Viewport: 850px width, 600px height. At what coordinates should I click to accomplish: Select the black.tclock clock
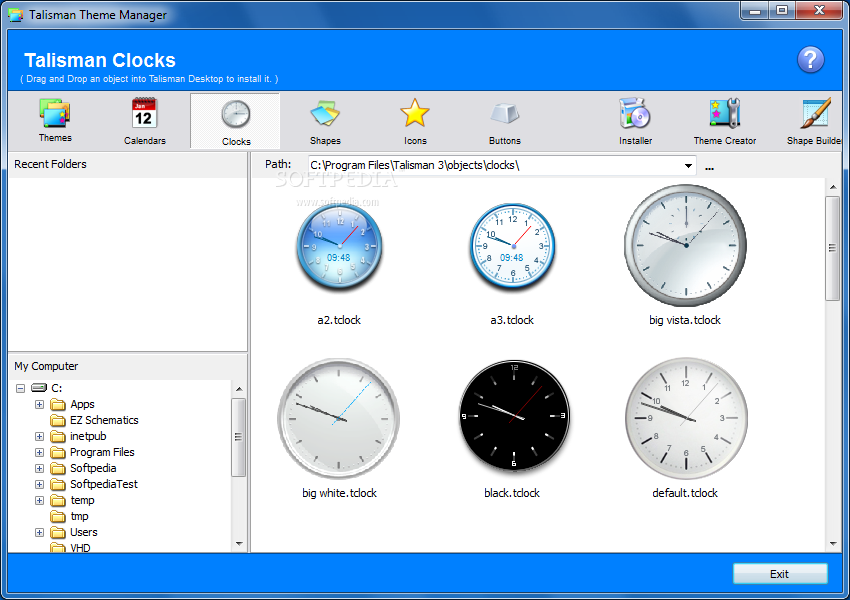514,415
